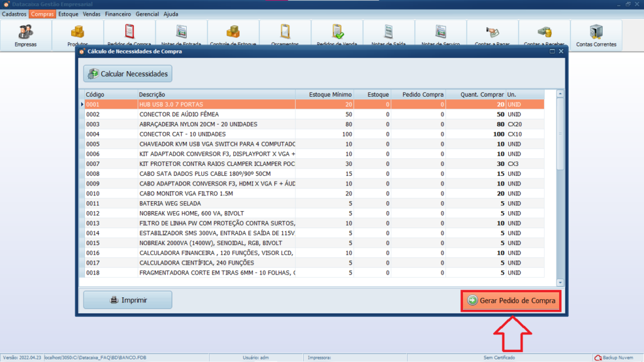Screen dimensions: 644x362
Task: Click the Backup Nuvem status icon
Action: tap(598, 358)
